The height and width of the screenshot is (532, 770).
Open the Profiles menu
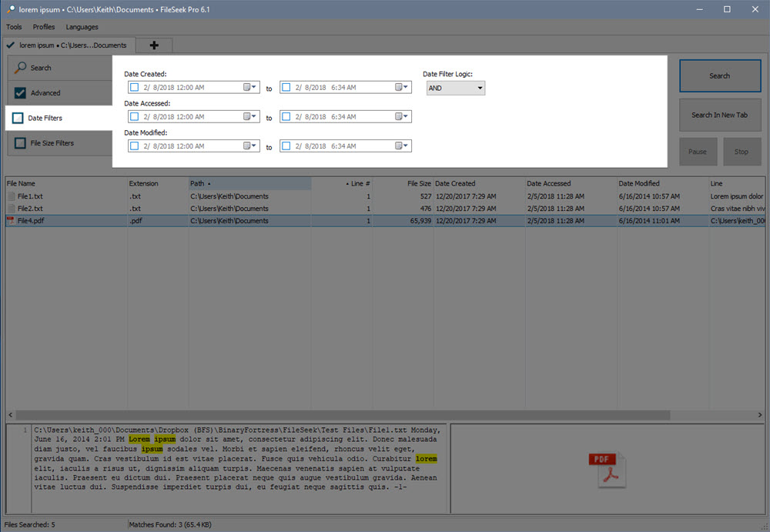coord(44,27)
